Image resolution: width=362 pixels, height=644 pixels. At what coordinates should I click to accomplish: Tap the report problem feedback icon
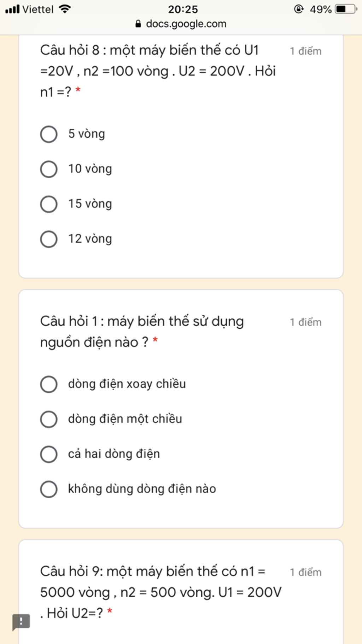click(x=21, y=621)
